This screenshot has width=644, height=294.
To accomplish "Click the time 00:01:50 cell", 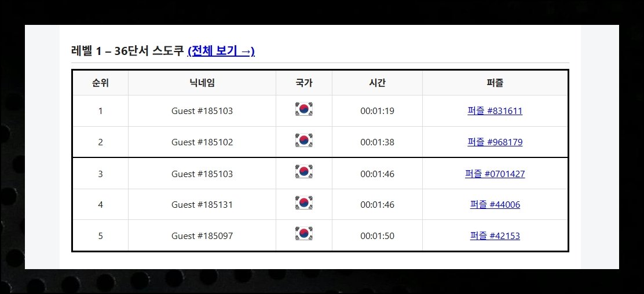I will pos(377,236).
